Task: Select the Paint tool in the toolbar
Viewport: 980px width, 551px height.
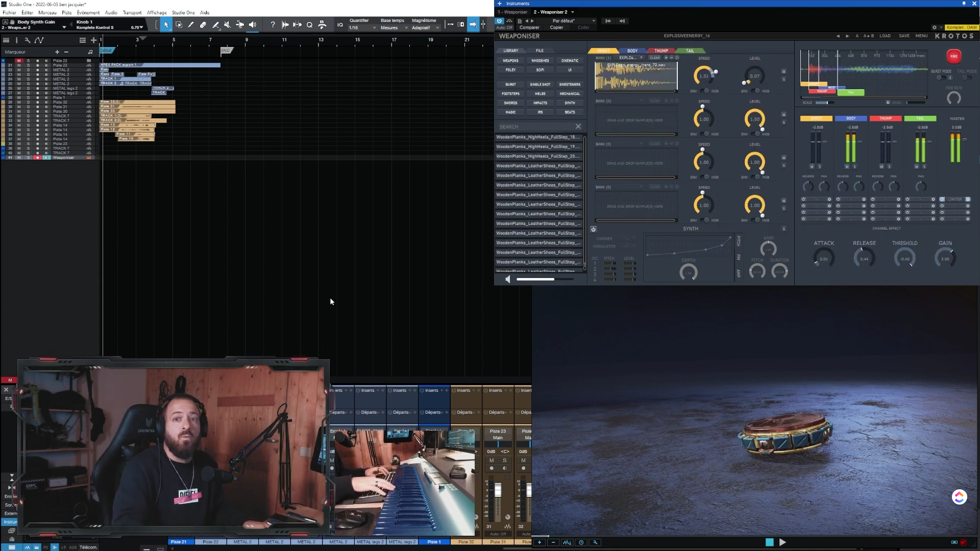Action: tap(215, 24)
